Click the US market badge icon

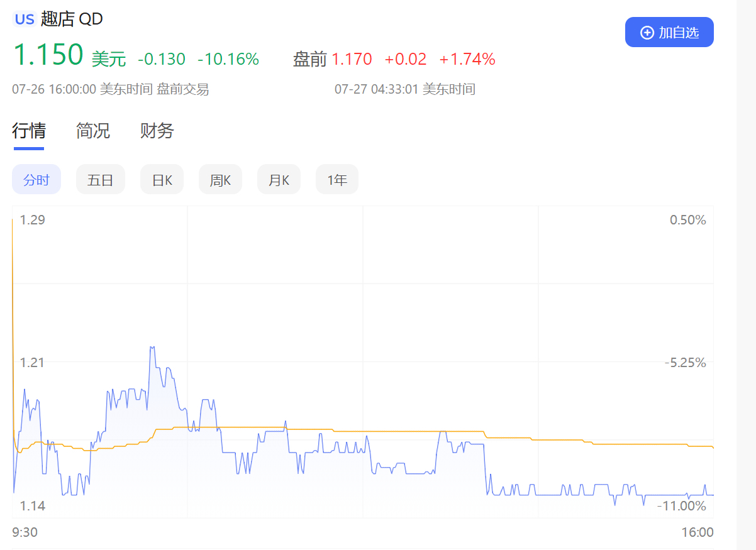tap(24, 19)
